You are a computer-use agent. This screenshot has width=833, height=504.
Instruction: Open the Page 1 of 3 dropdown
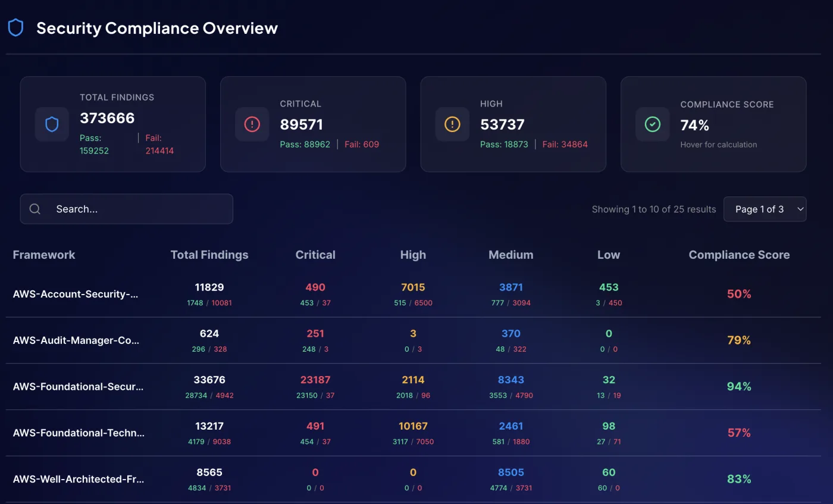coord(765,209)
